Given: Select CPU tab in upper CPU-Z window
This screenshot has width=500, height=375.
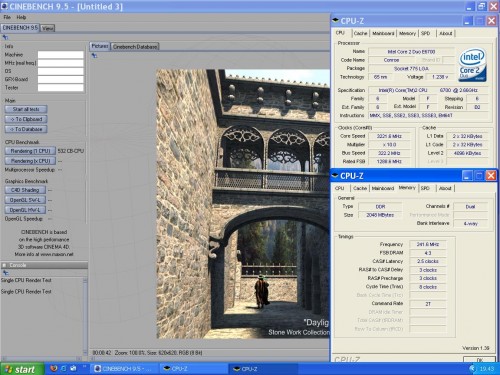Looking at the screenshot, I should pyautogui.click(x=340, y=33).
